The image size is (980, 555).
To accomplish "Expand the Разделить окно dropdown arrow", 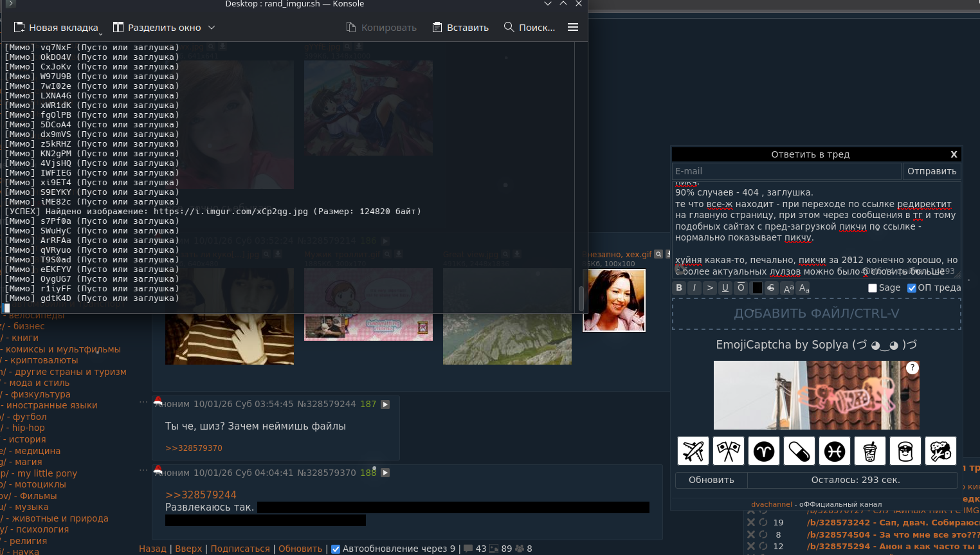I will [x=212, y=28].
